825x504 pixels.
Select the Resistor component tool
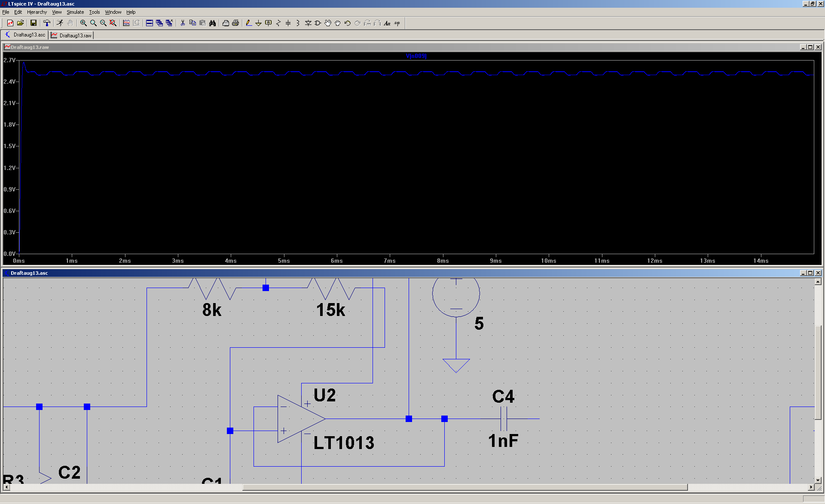coord(278,23)
